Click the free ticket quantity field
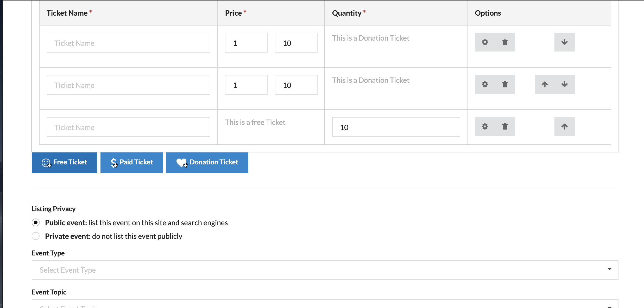 point(396,127)
